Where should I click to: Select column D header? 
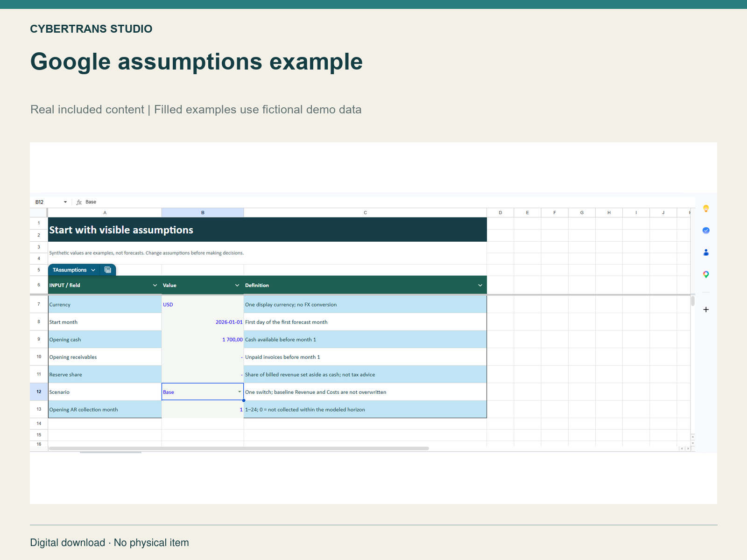point(500,212)
